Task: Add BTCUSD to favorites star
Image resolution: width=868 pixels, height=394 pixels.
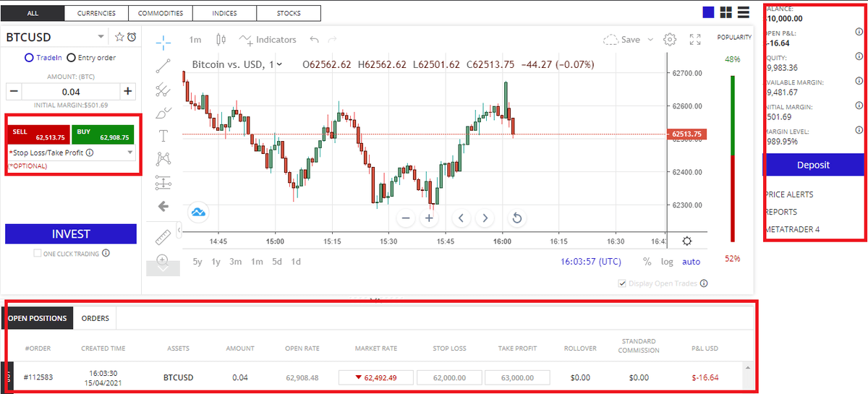Action: 120,37
